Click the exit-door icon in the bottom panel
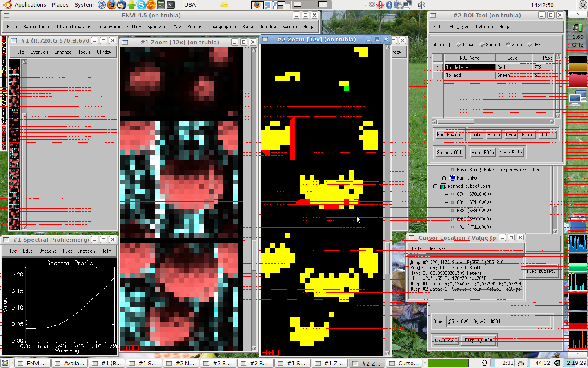Image resolution: width=588 pixels, height=368 pixels. [556, 363]
